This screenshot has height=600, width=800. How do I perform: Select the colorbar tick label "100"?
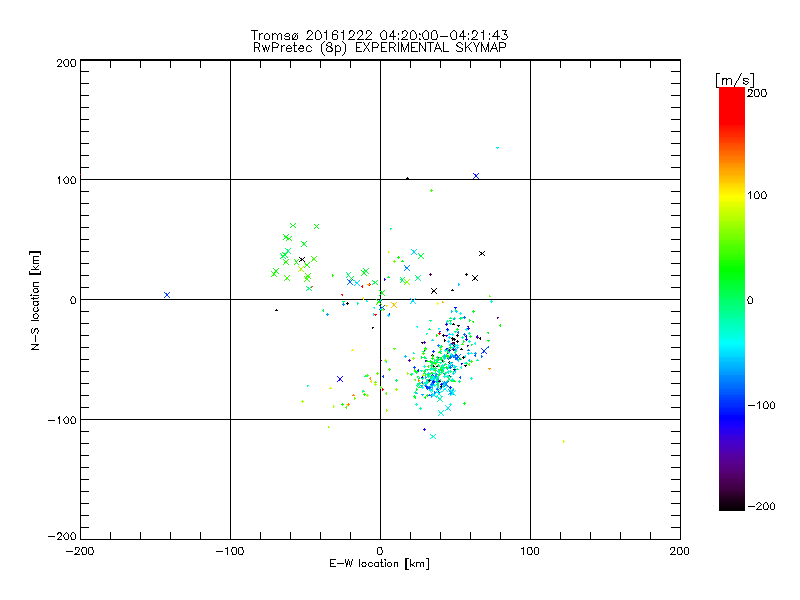[x=757, y=195]
